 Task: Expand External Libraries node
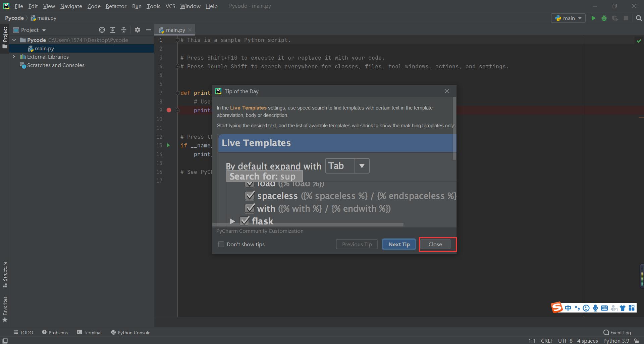(x=14, y=57)
